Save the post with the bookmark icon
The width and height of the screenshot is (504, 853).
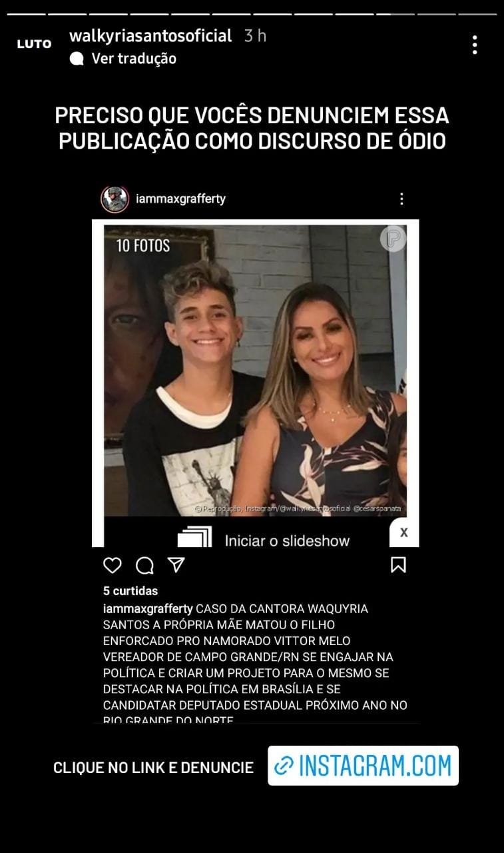click(398, 565)
